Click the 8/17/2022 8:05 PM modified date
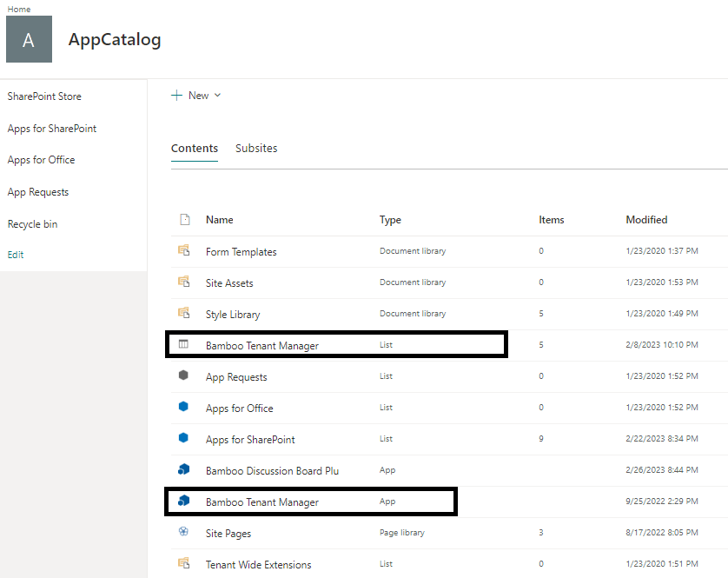 pos(662,533)
